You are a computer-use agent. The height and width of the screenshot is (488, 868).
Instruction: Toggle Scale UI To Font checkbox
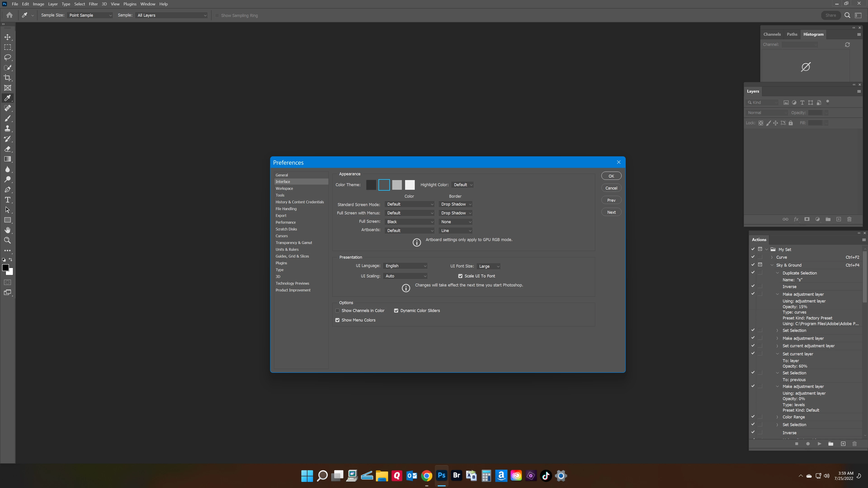click(x=460, y=276)
